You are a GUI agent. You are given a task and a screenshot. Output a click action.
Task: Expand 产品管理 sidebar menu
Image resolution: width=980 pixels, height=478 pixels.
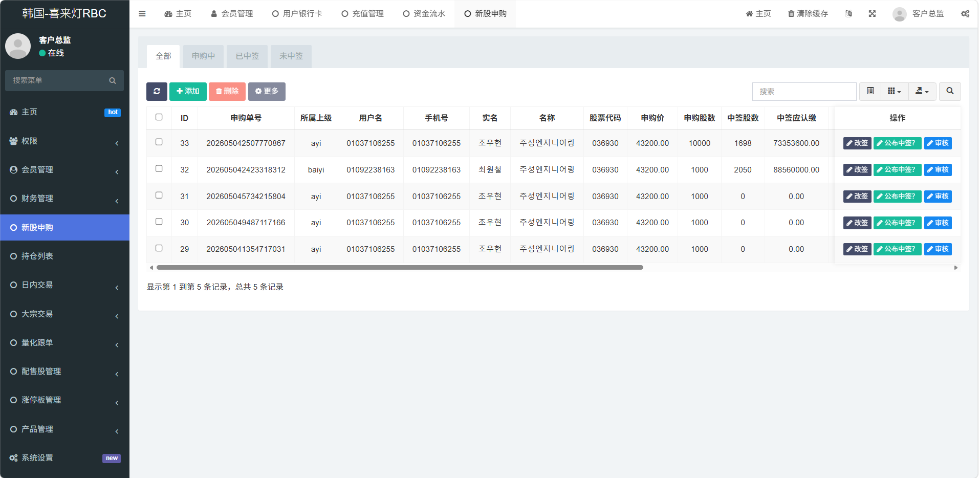point(64,429)
